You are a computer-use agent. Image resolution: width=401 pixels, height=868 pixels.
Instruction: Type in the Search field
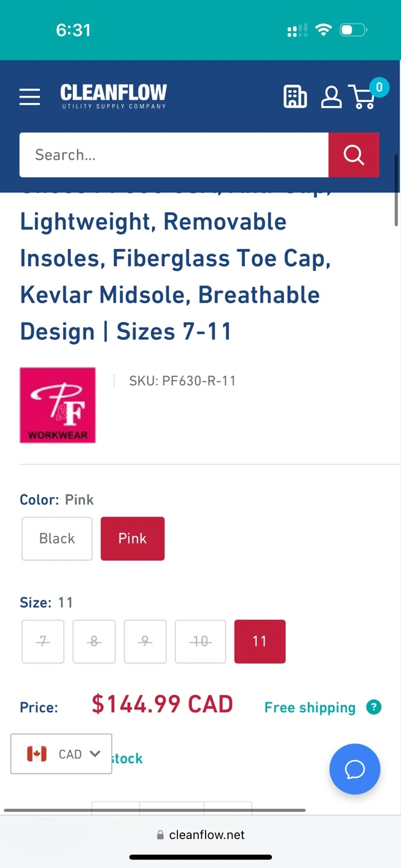click(x=174, y=155)
